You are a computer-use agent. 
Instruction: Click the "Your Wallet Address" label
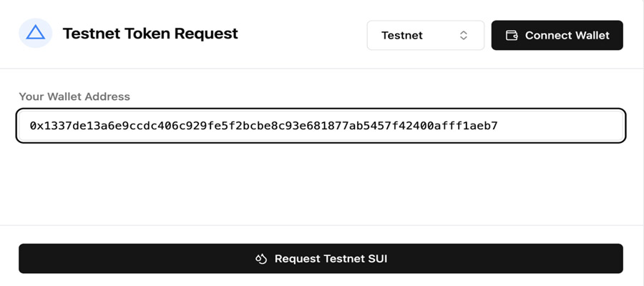(74, 97)
